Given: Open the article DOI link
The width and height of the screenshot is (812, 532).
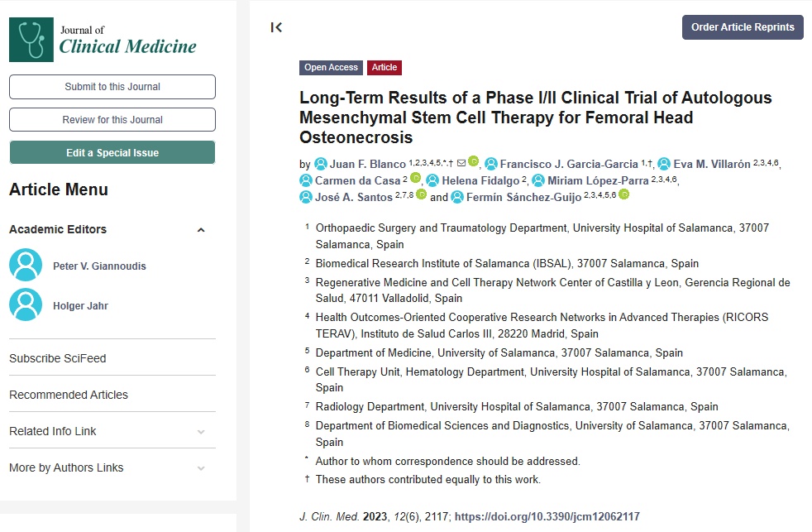Looking at the screenshot, I should pos(547,516).
